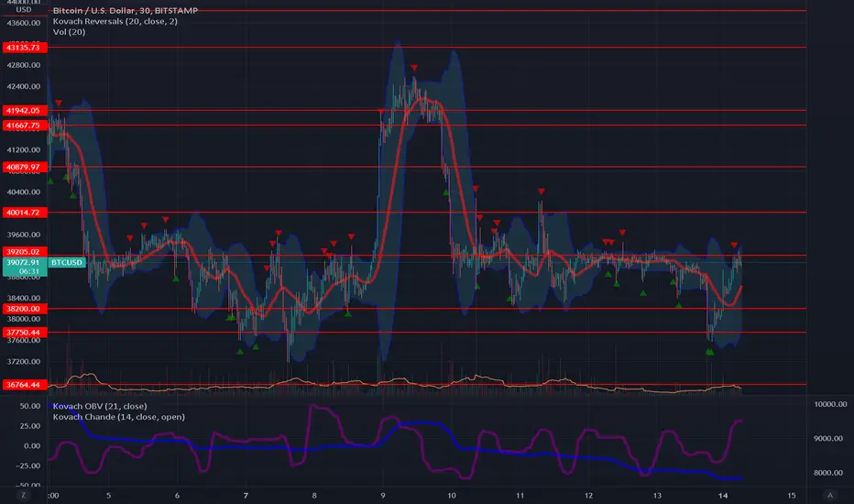Click the 43135.73 red price level label
The width and height of the screenshot is (854, 504).
coord(25,48)
